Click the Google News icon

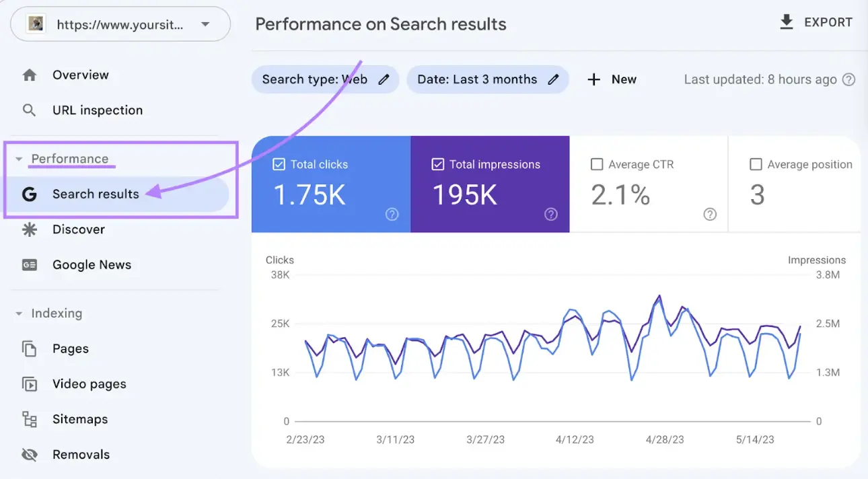tap(30, 264)
